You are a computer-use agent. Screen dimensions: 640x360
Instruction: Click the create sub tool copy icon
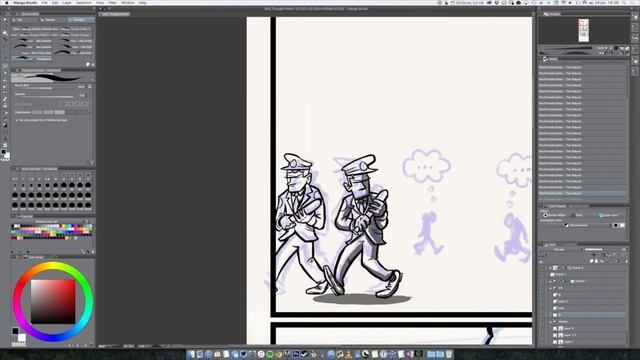coord(88,65)
